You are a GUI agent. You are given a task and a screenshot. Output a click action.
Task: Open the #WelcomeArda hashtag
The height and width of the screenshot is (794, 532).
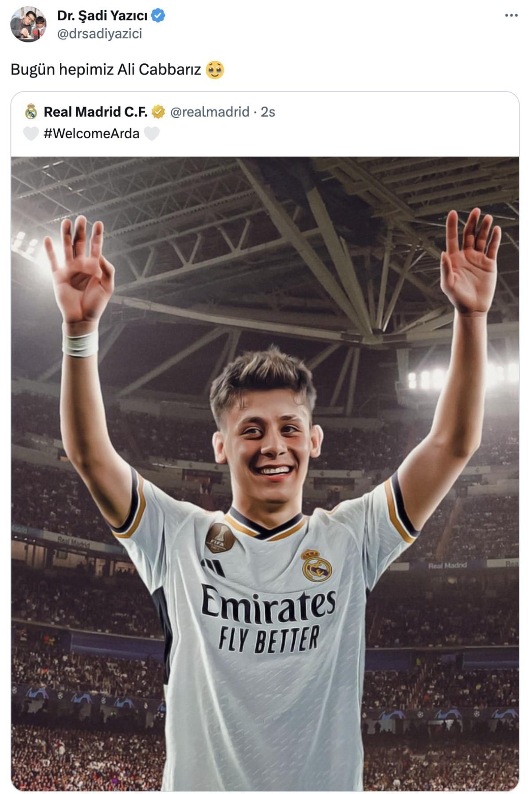(91, 133)
